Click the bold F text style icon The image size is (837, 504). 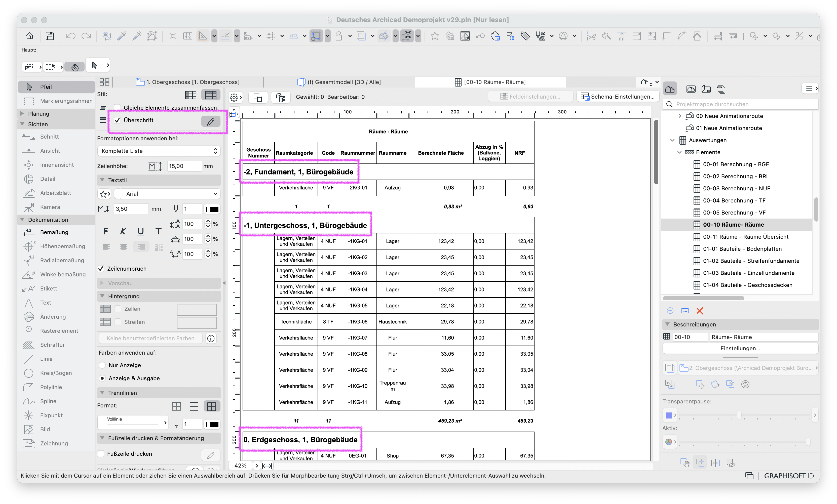tap(106, 231)
